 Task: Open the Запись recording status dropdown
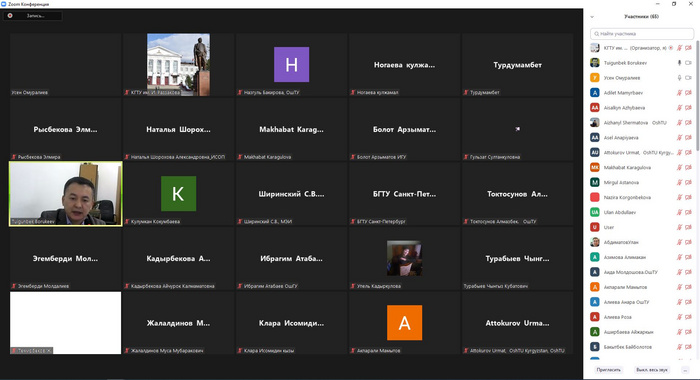[33, 16]
